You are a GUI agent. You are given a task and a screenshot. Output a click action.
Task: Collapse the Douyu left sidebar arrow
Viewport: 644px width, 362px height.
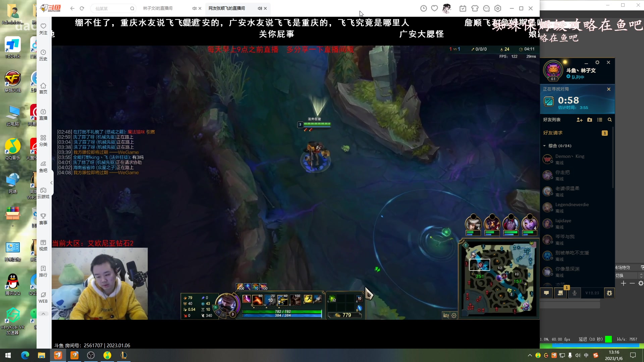(x=51, y=183)
